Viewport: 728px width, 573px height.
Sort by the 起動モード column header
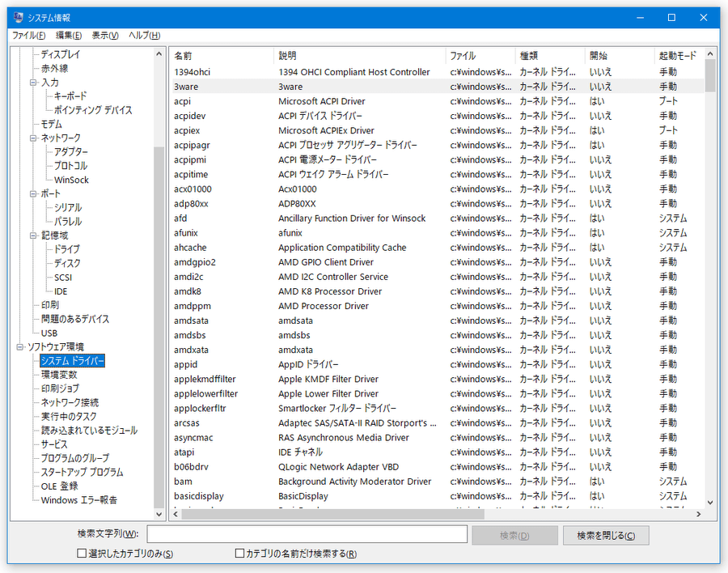(679, 56)
